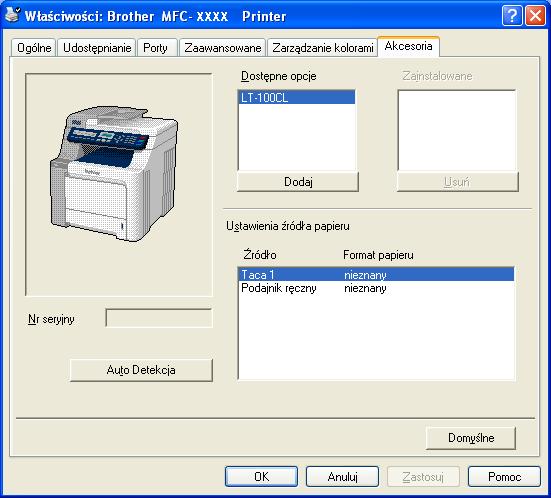Click the Auto Detekcja button
This screenshot has height=498, width=551.
tap(141, 370)
